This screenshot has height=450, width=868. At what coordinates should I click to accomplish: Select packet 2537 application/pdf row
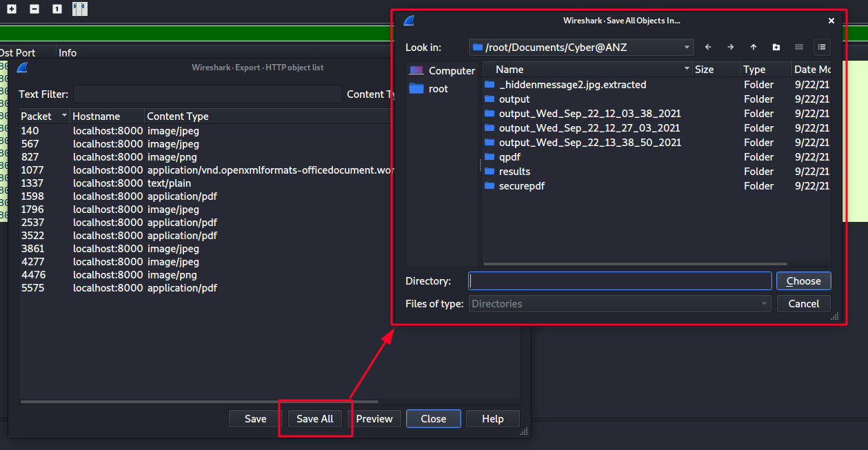[x=206, y=222]
